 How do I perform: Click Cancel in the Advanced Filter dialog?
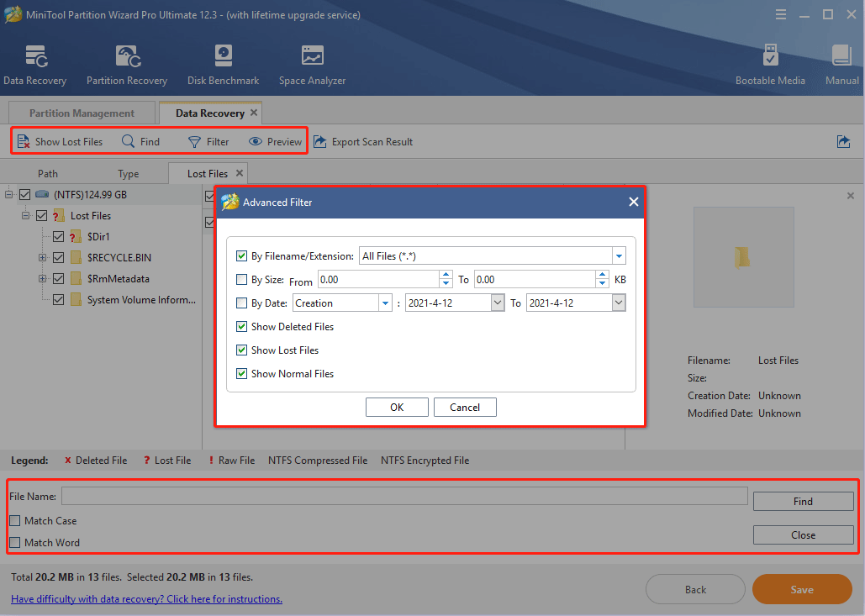pos(465,407)
